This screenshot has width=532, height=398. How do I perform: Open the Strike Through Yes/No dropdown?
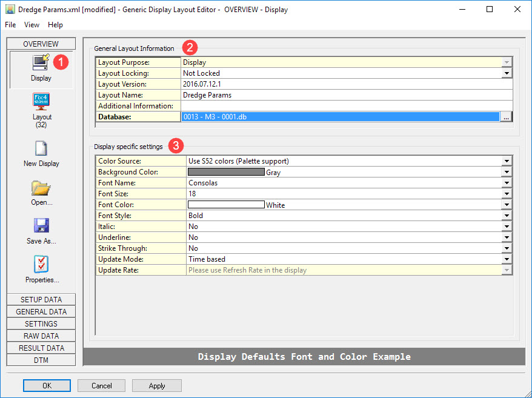click(x=506, y=248)
